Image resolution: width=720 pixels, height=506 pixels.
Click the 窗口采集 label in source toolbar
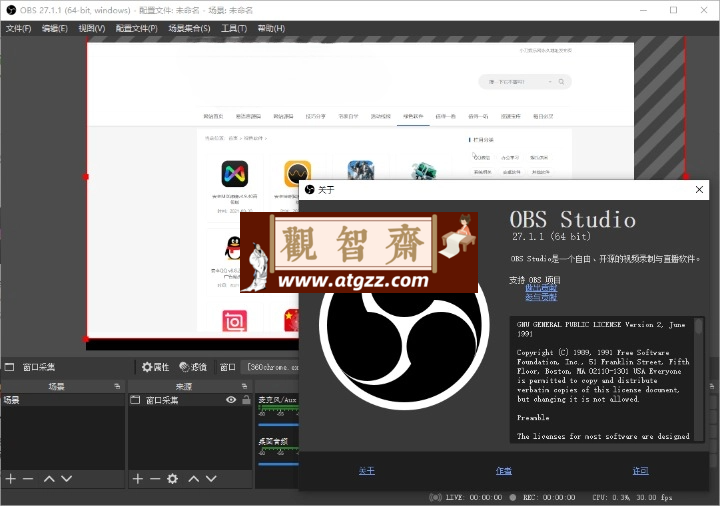point(39,367)
